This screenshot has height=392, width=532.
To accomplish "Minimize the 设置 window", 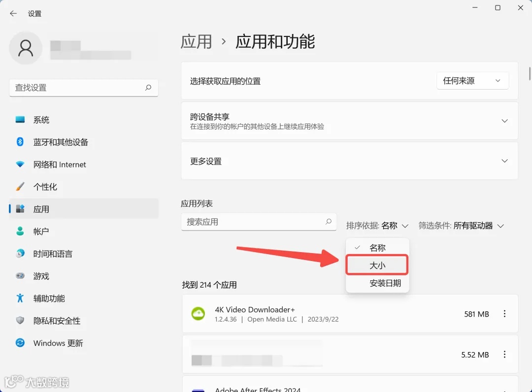I will tap(475, 7).
